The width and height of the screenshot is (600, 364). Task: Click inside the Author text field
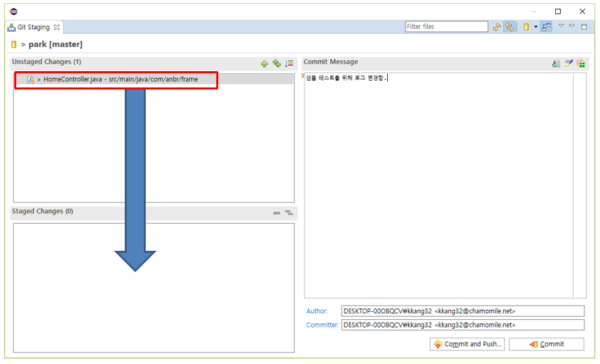click(x=462, y=311)
